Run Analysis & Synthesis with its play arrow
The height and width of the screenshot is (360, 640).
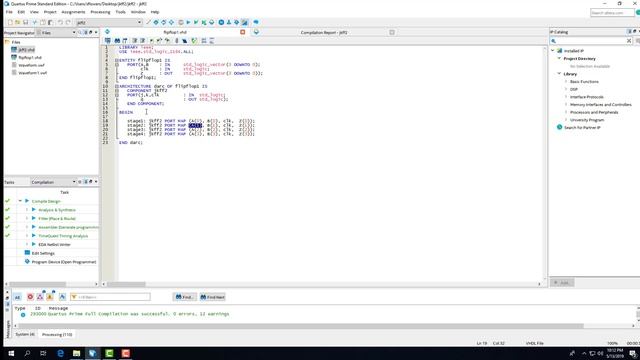34,210
